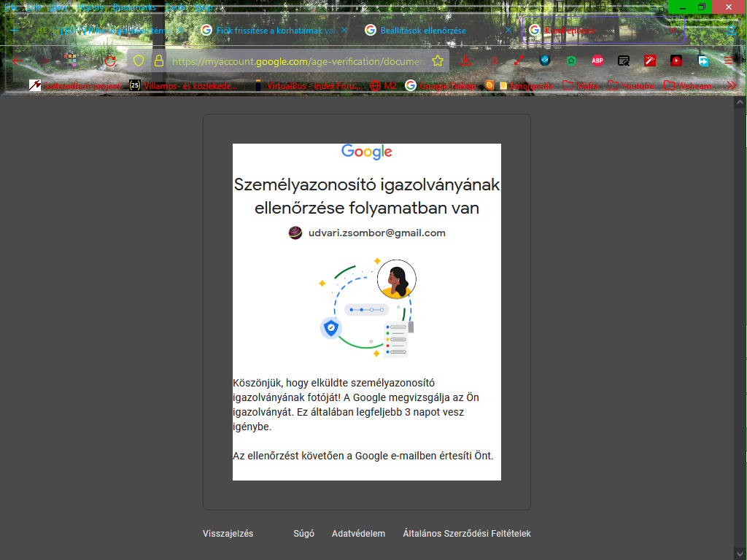Close the Fiók frissítése tab
Image resolution: width=747 pixels, height=560 pixels.
[344, 30]
